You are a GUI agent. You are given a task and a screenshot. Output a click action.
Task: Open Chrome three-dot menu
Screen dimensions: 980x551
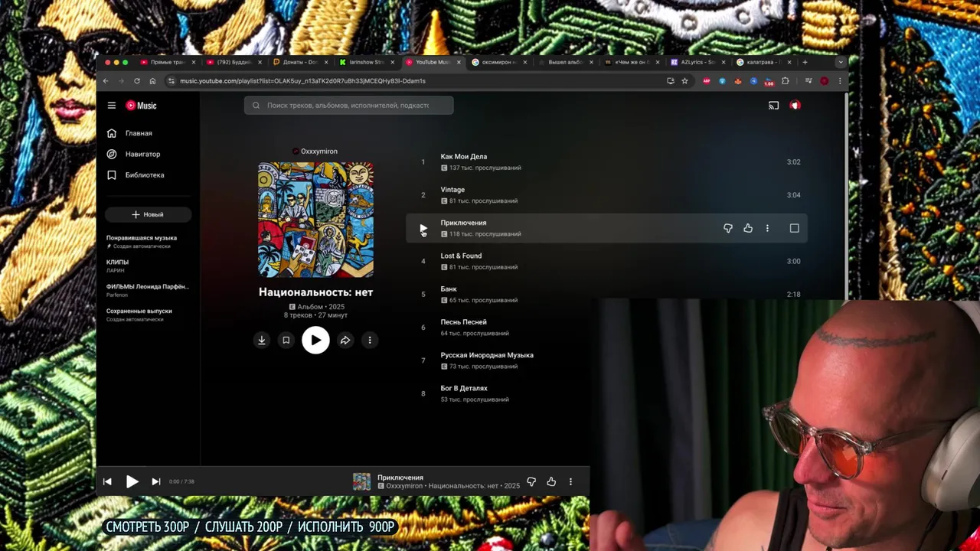pos(840,80)
